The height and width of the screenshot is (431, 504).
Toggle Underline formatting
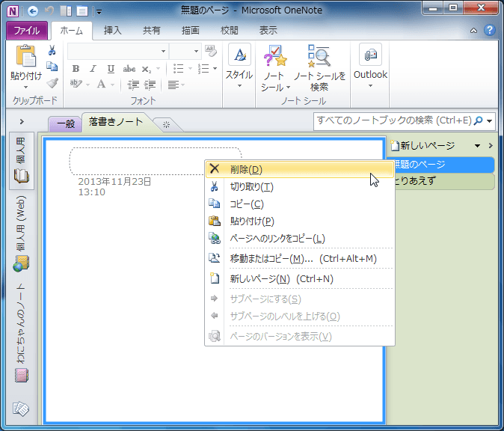111,69
